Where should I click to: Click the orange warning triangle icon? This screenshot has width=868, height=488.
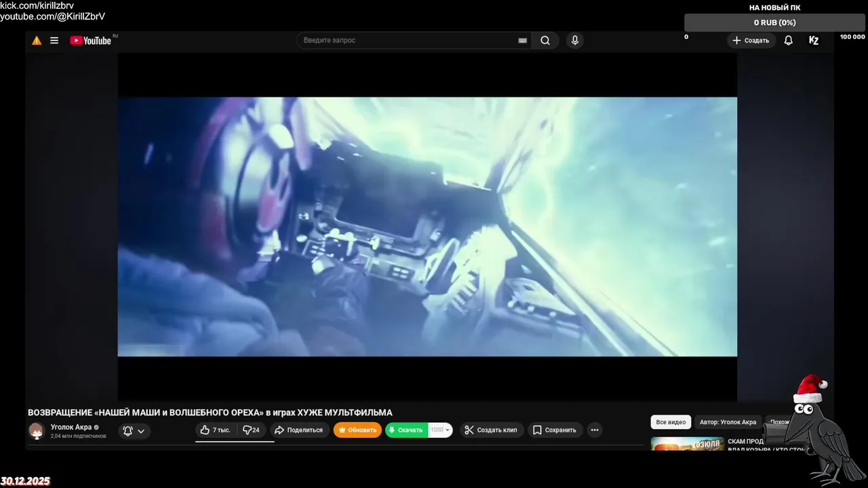tap(37, 41)
